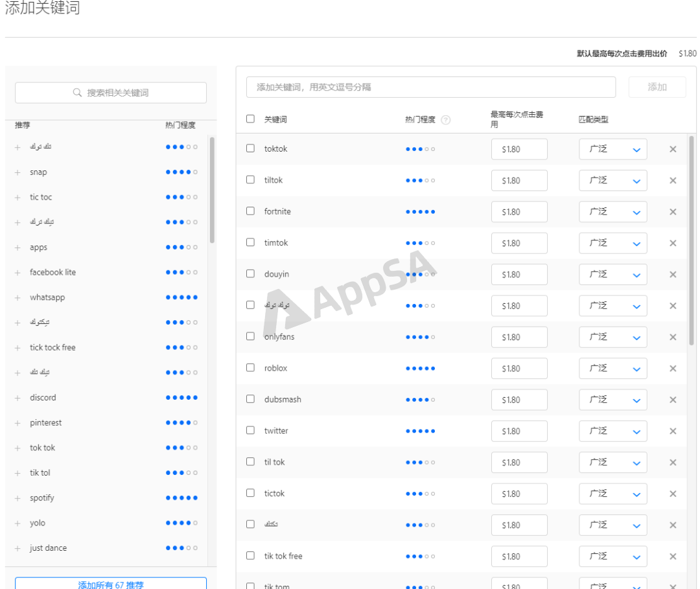
Task: Check the twitter keyword checkbox
Action: (250, 430)
